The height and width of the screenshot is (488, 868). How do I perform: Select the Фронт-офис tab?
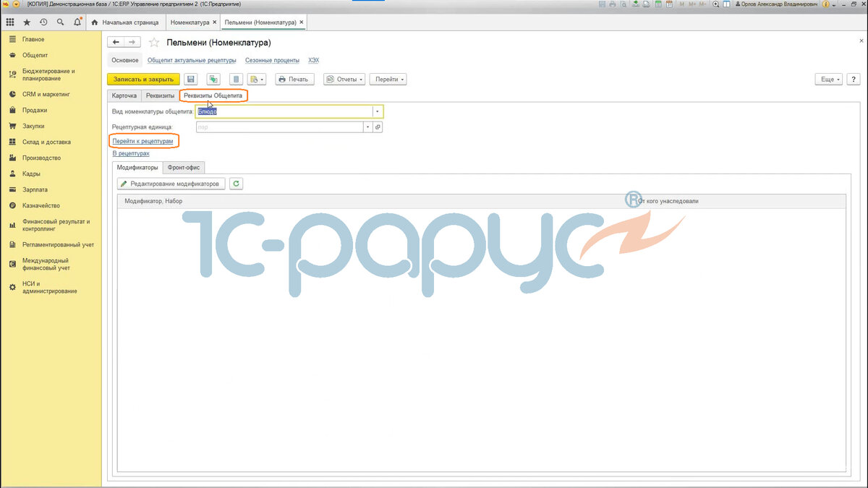click(184, 167)
